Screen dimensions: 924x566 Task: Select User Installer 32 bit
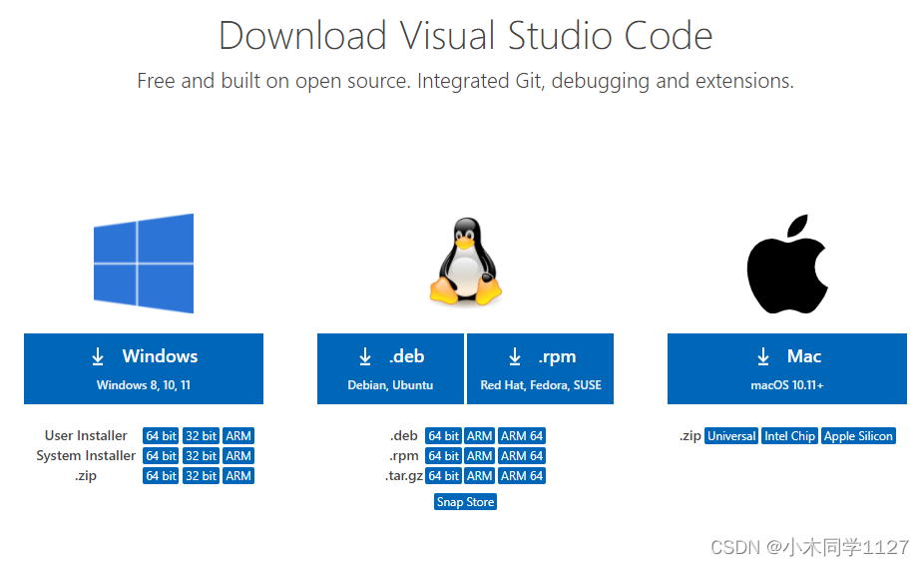coord(201,435)
